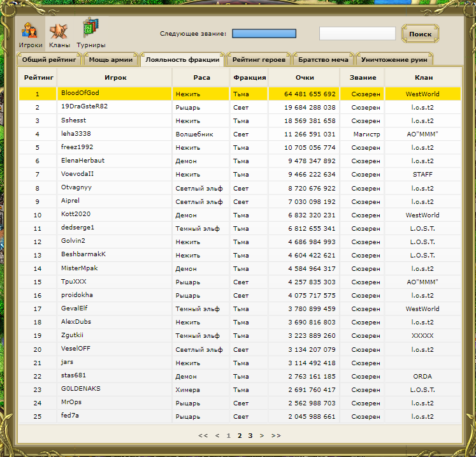The image size is (476, 457).
Task: Open the Братство меча tab
Action: (x=323, y=59)
